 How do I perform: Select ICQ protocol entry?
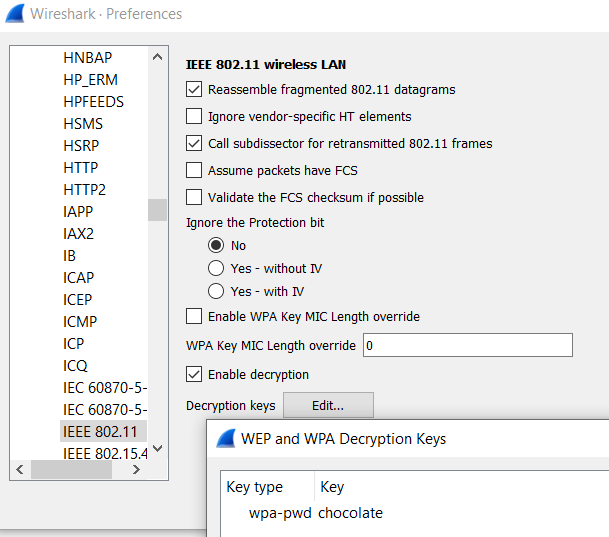75,366
